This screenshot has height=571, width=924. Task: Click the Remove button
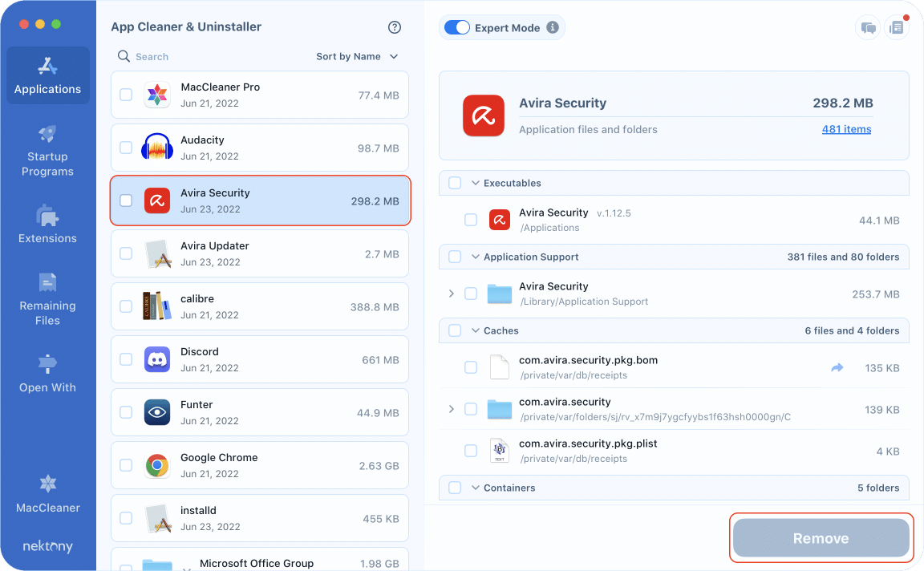click(x=821, y=538)
